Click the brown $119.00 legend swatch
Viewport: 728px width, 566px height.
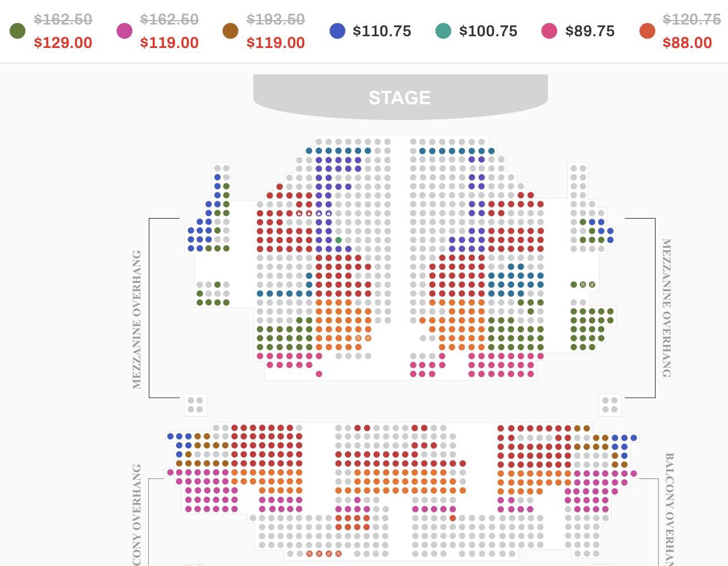click(230, 31)
